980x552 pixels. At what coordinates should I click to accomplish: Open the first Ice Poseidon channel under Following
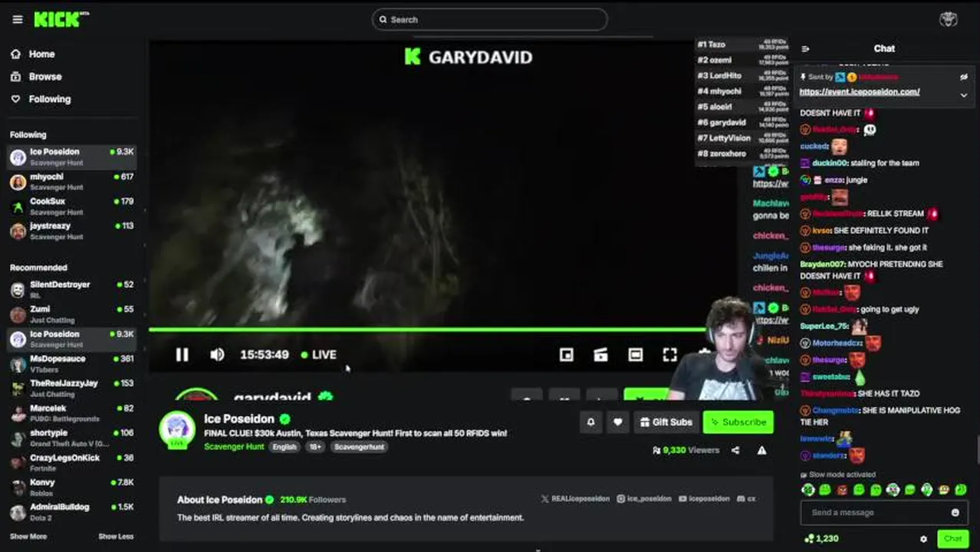71,156
